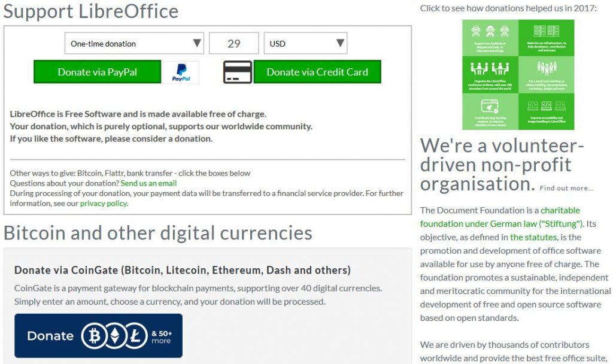Screen dimensions: 613x364
Task: Open the privacy policy link
Action: pyautogui.click(x=104, y=204)
